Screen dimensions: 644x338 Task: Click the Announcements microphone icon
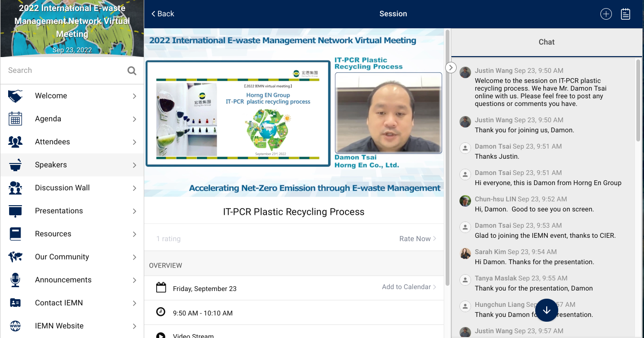[15, 280]
